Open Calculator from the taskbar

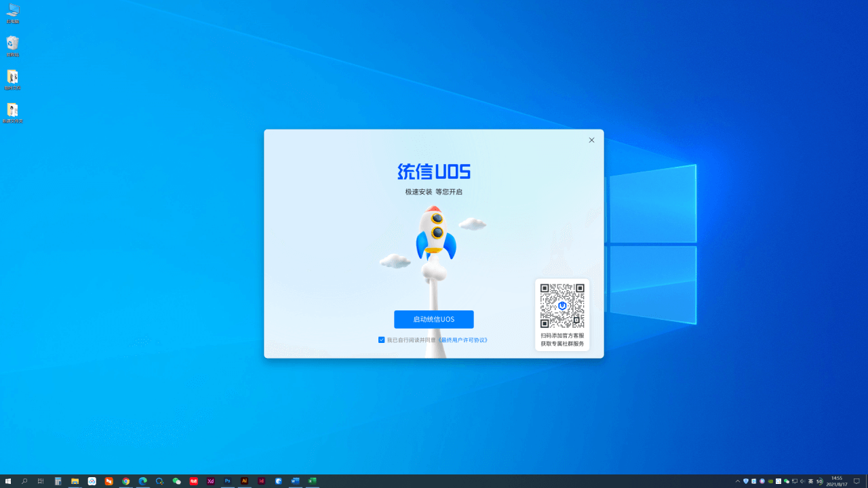[58, 481]
